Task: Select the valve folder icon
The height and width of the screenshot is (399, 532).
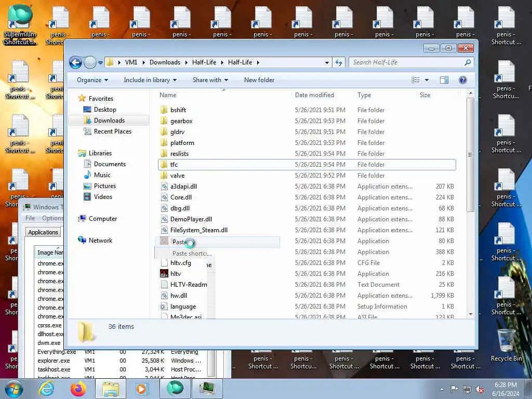Action: tap(164, 176)
